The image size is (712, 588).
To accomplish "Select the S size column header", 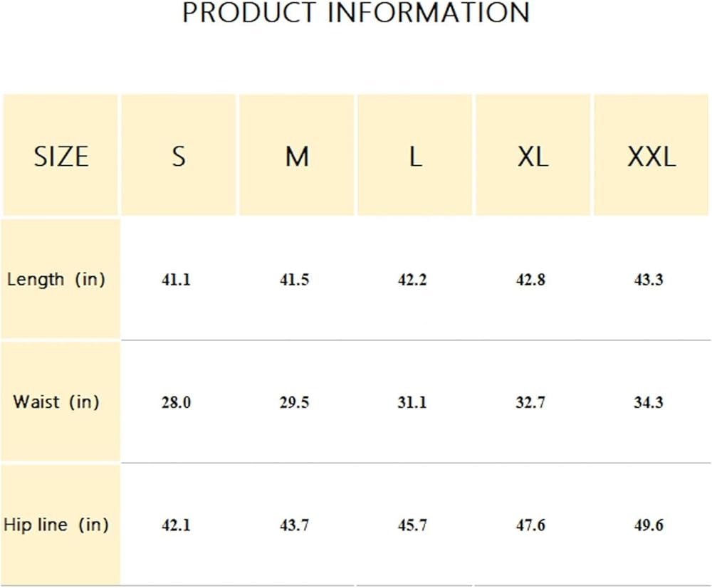I will [x=179, y=155].
